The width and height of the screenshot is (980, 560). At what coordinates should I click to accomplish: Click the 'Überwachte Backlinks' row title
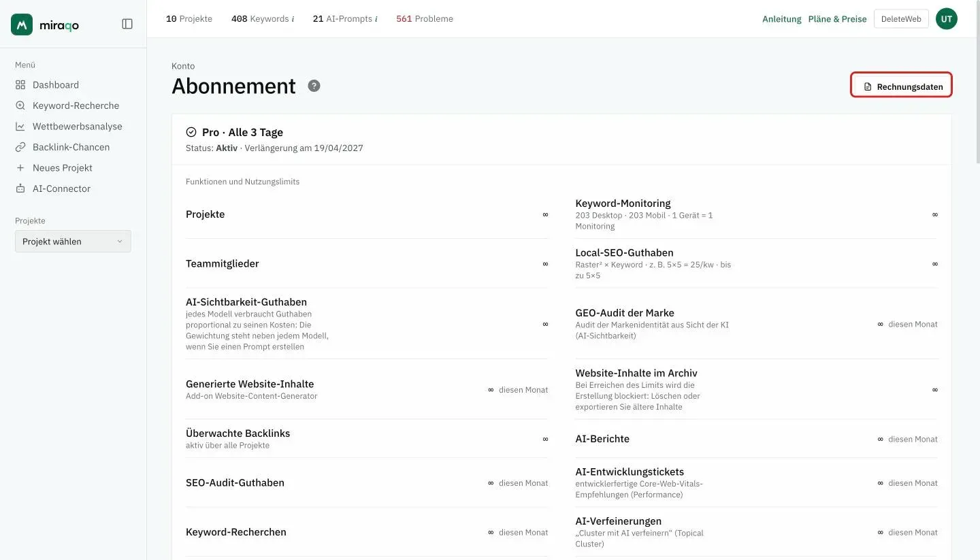(x=238, y=433)
